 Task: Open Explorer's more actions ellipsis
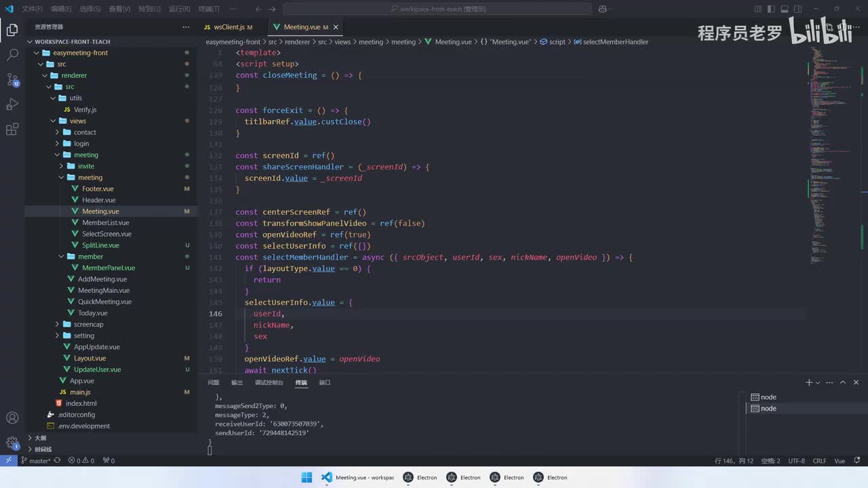186,27
